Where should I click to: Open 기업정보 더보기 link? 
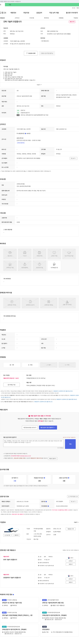click(x=76, y=522)
